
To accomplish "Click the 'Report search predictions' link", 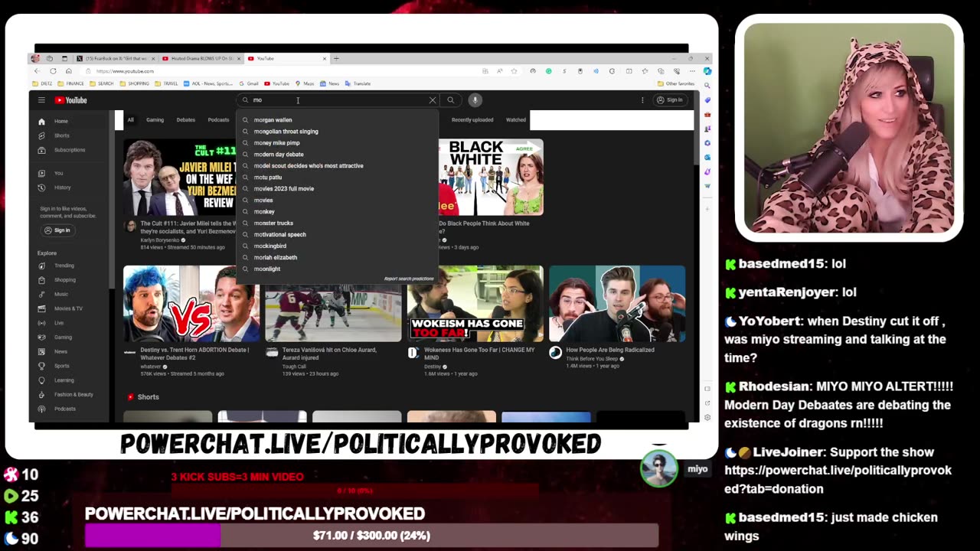I will pos(409,279).
